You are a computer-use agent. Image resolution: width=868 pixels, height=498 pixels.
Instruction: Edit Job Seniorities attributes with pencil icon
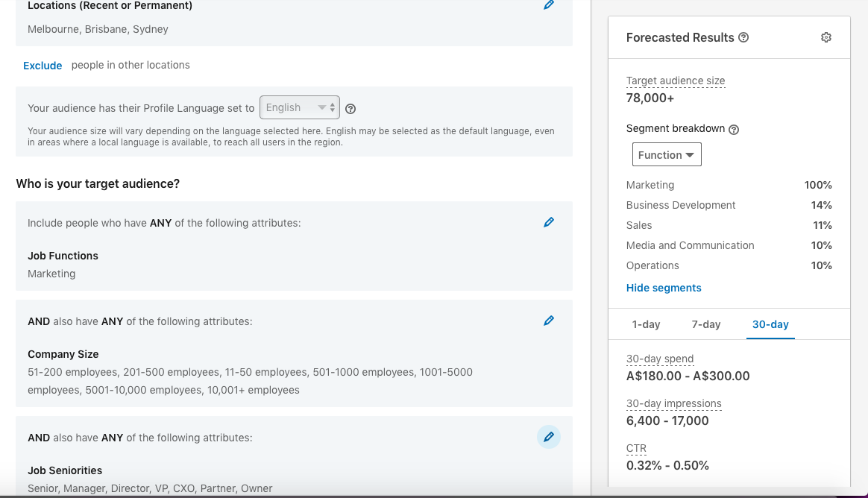tap(549, 437)
